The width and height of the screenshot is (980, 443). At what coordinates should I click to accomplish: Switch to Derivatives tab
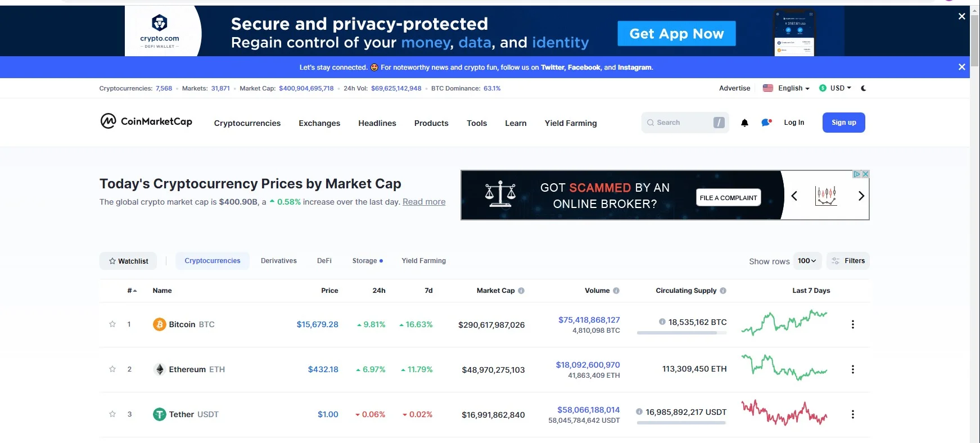tap(279, 261)
